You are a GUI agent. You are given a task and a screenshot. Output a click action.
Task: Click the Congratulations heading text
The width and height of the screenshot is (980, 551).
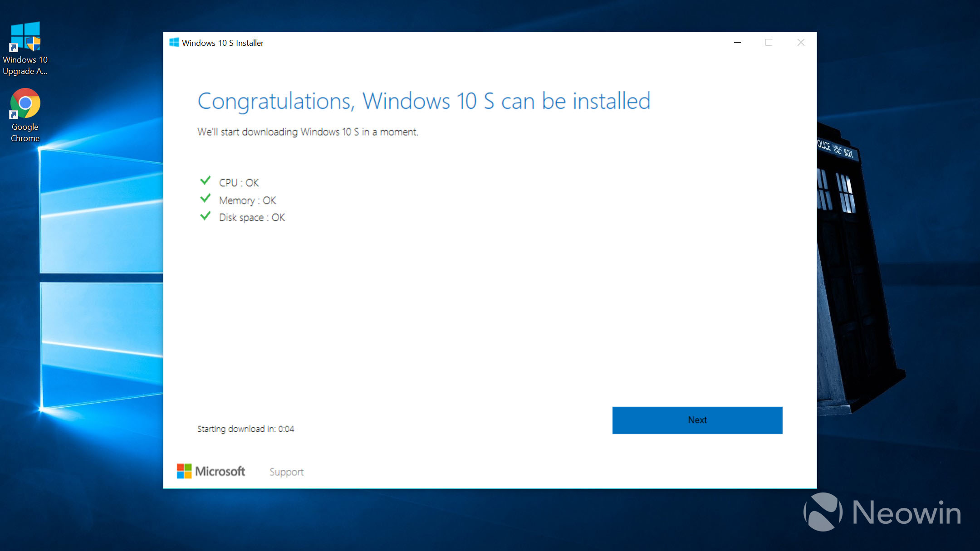click(424, 101)
